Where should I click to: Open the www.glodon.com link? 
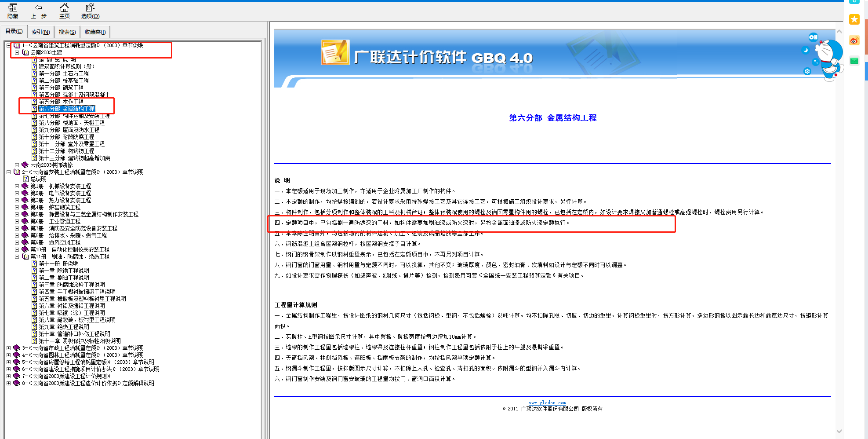click(547, 402)
